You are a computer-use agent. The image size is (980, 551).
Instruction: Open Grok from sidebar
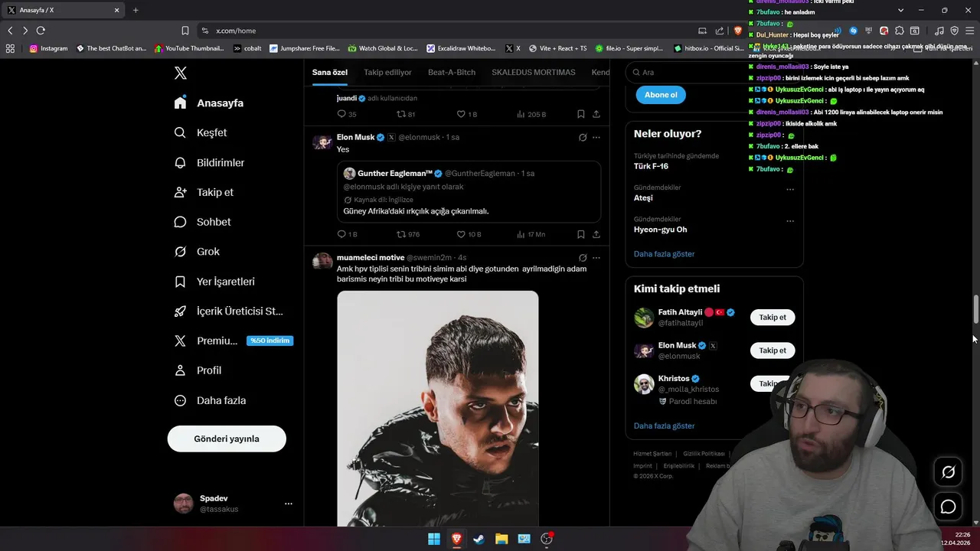(197, 252)
